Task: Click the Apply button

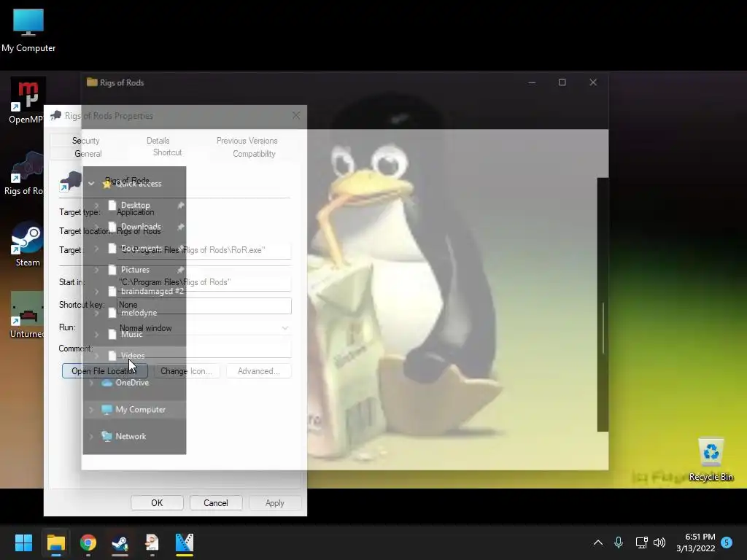Action: (x=274, y=503)
